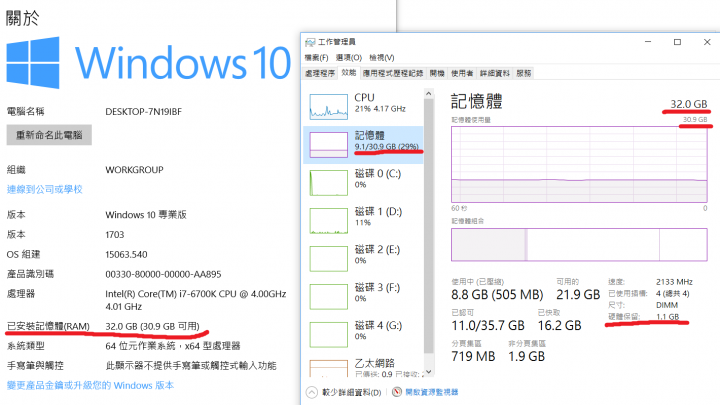Select the 記憶體 memory graph thumbnail
This screenshot has width=720, height=405.
(x=328, y=145)
